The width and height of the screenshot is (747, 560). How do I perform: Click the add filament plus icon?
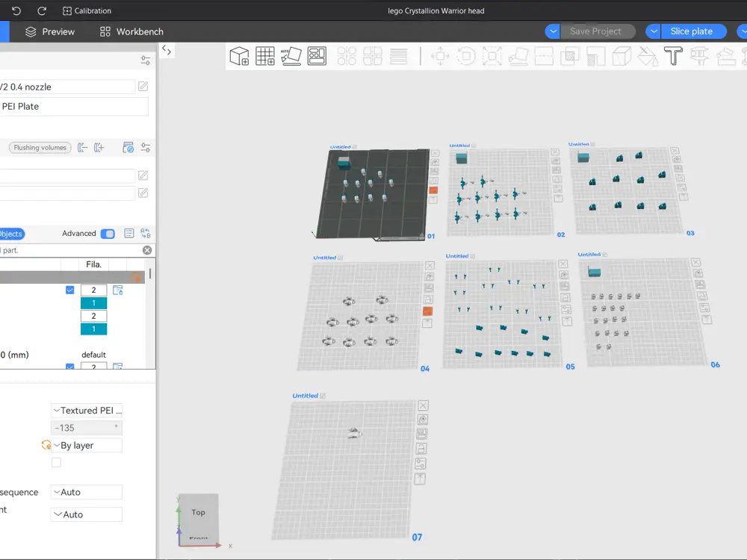(99, 148)
